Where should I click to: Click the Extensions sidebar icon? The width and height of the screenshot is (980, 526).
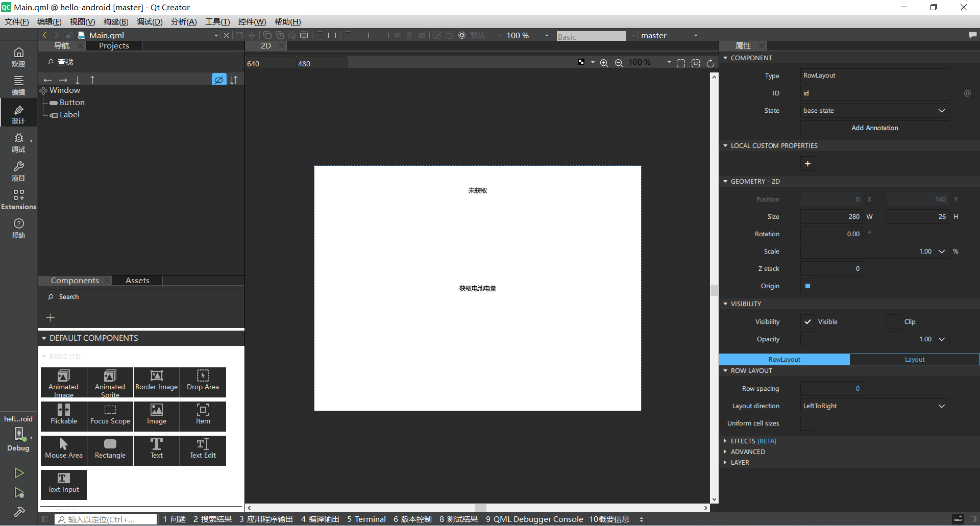coord(18,199)
